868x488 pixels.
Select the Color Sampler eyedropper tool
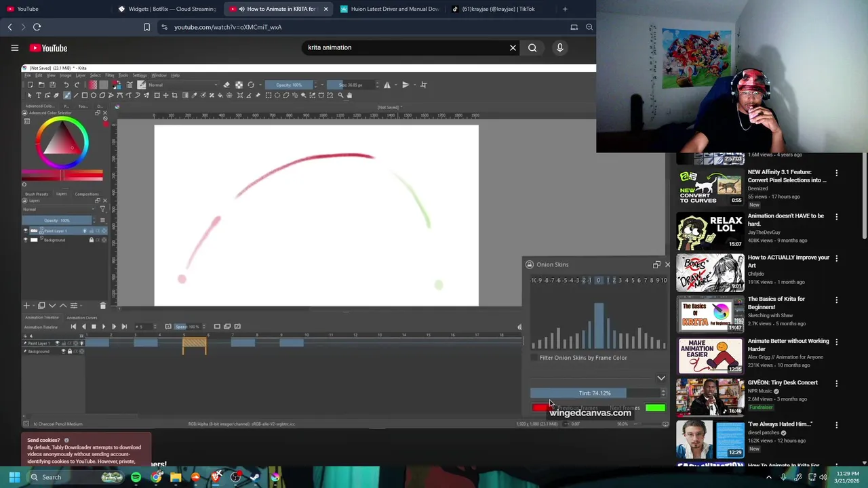[195, 96]
